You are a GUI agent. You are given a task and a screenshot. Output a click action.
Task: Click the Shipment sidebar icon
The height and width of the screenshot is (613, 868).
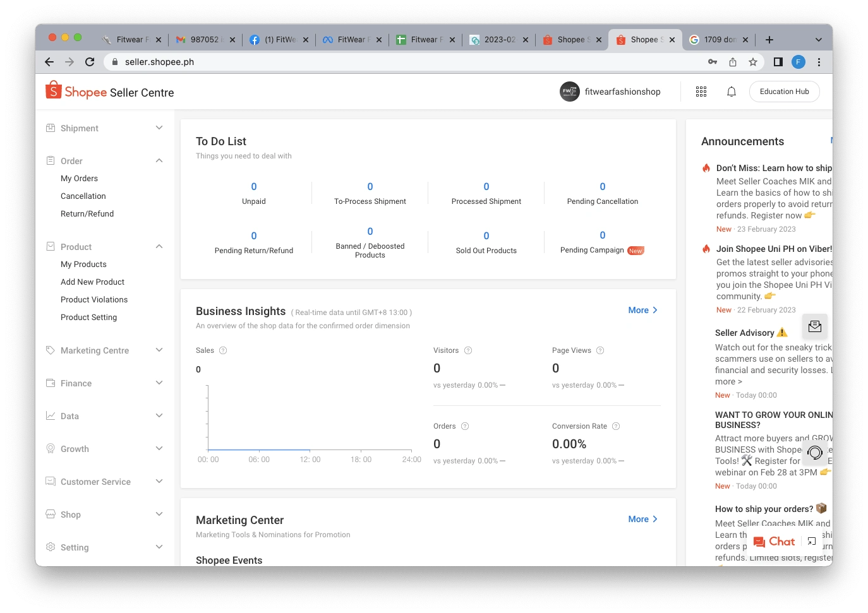[x=51, y=128]
